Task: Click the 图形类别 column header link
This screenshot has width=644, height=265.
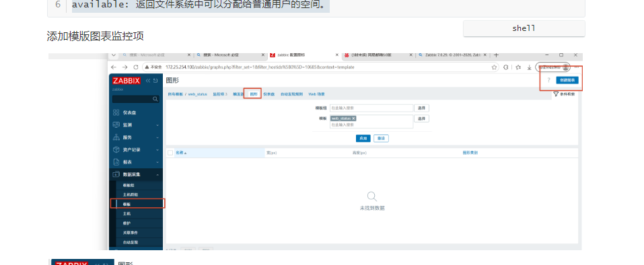Action: point(470,153)
